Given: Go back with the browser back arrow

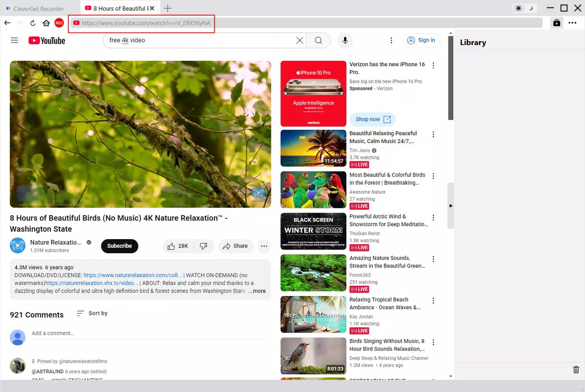Looking at the screenshot, I should click(x=7, y=23).
